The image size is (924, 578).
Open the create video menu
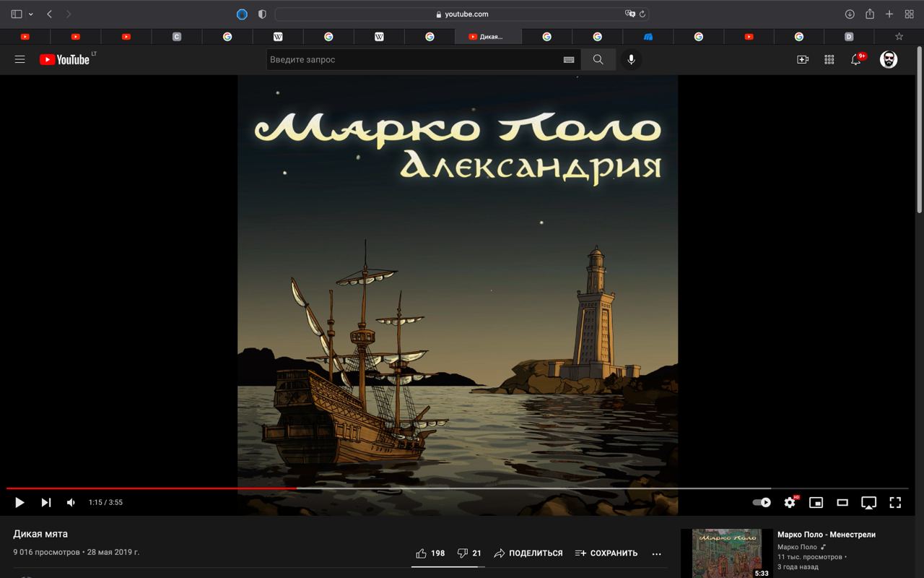[x=803, y=59]
